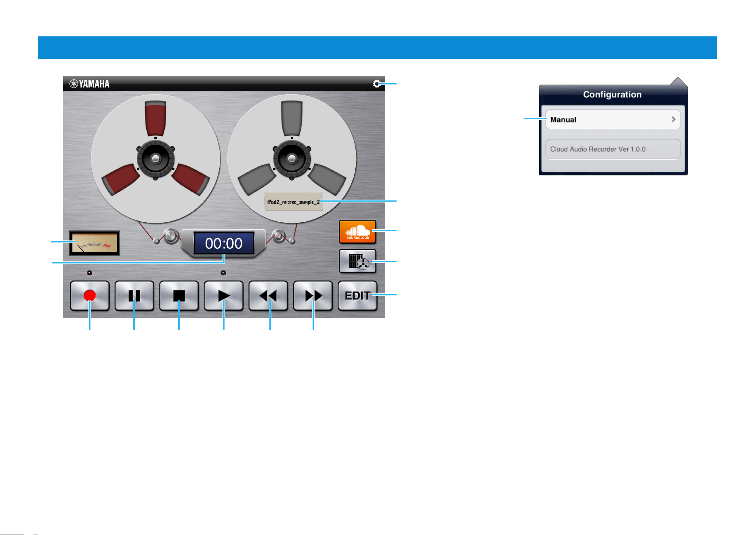Click the Yamaha logo in header

89,84
